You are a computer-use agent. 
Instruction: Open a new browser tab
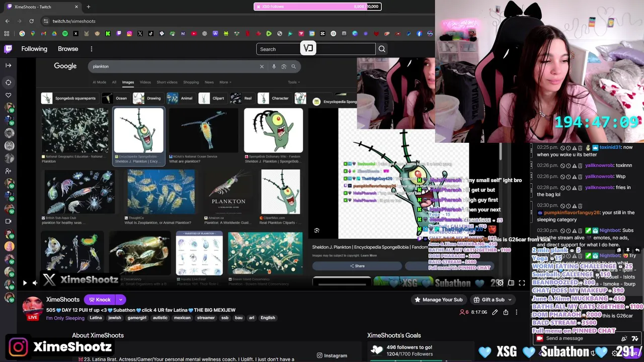88,7
